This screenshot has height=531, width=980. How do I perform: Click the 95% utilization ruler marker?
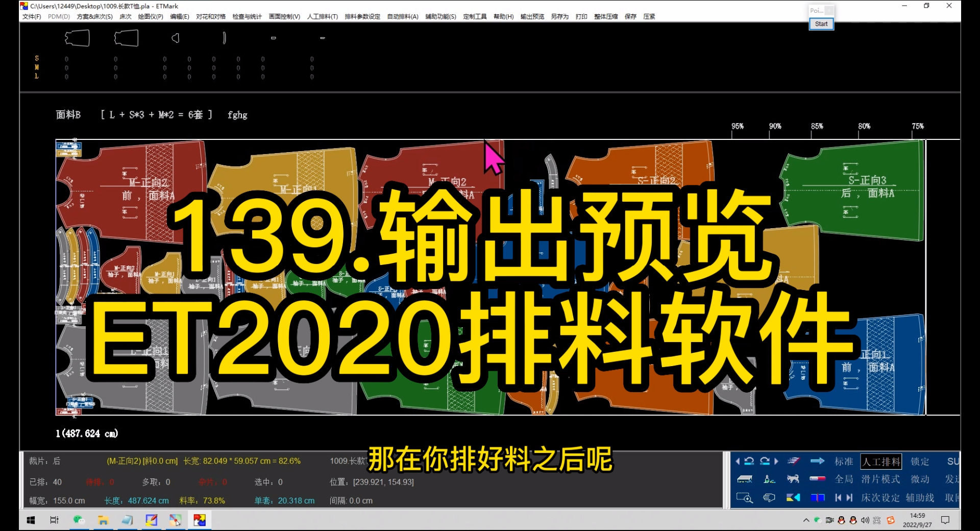[737, 126]
